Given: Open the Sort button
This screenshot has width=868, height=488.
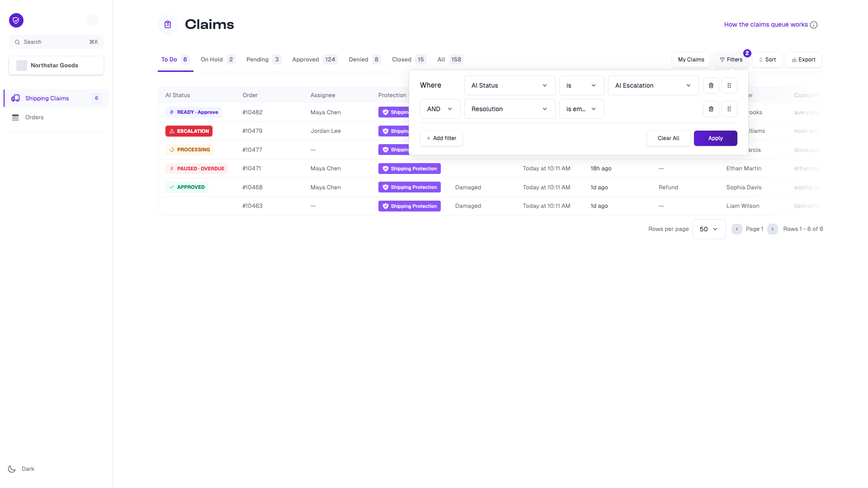Looking at the screenshot, I should coord(767,60).
